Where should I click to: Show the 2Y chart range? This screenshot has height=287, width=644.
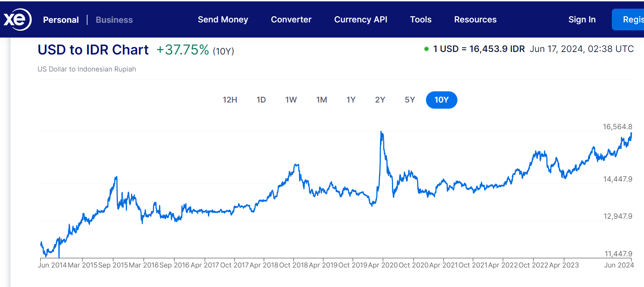pyautogui.click(x=380, y=100)
